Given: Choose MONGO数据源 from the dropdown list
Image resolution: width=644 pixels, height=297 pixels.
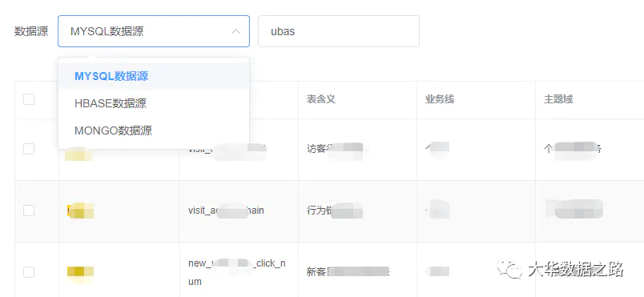Looking at the screenshot, I should (x=154, y=130).
